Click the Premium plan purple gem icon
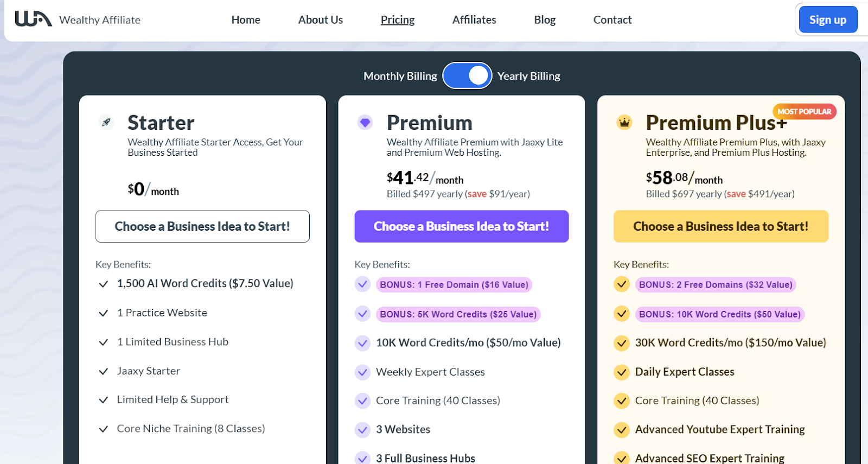Image resolution: width=868 pixels, height=464 pixels. tap(365, 122)
